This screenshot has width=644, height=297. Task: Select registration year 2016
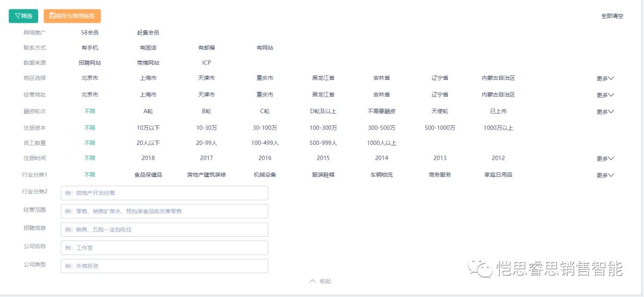[x=265, y=157]
